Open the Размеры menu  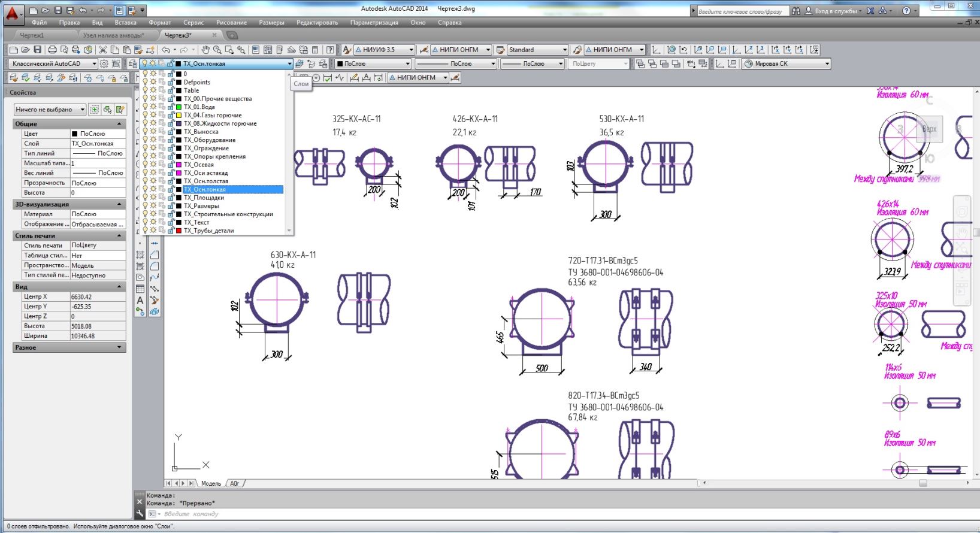pyautogui.click(x=271, y=23)
